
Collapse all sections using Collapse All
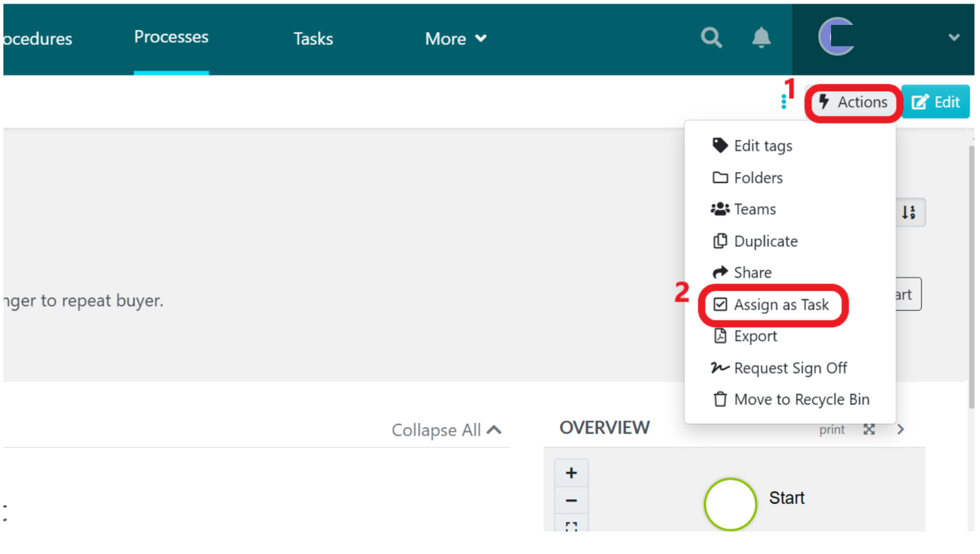[x=447, y=429]
